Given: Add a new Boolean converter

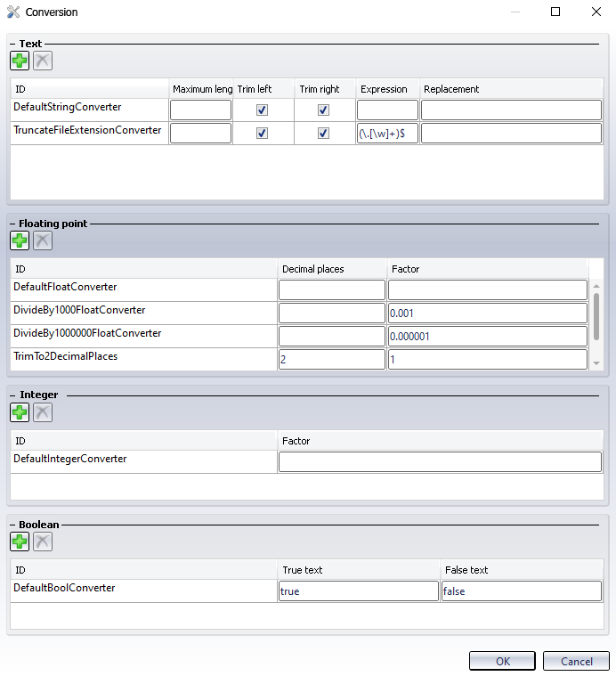Looking at the screenshot, I should (20, 542).
